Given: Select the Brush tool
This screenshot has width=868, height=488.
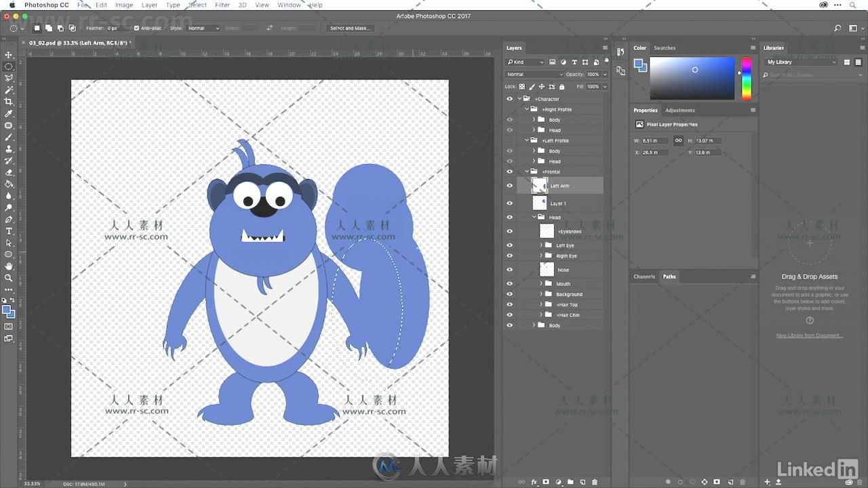Looking at the screenshot, I should [x=9, y=137].
